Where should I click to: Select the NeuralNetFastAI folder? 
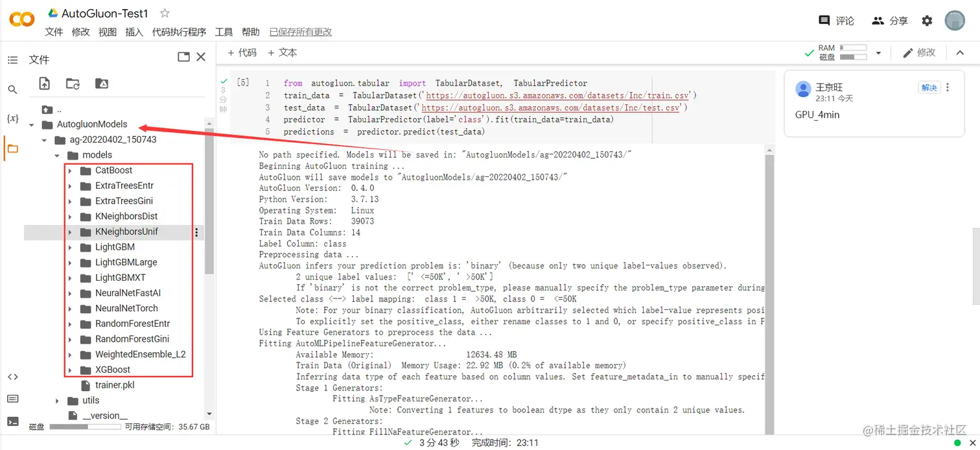point(128,293)
